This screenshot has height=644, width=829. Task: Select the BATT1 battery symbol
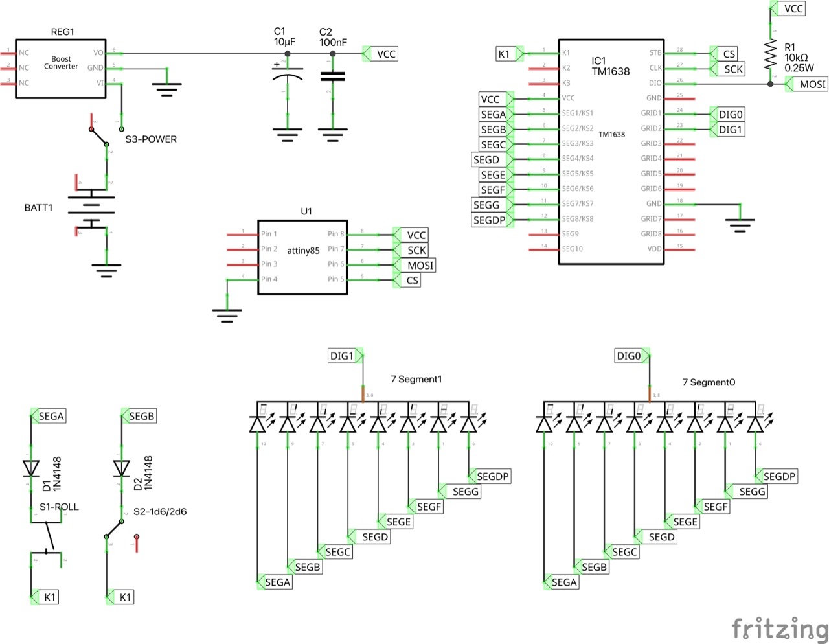91,209
